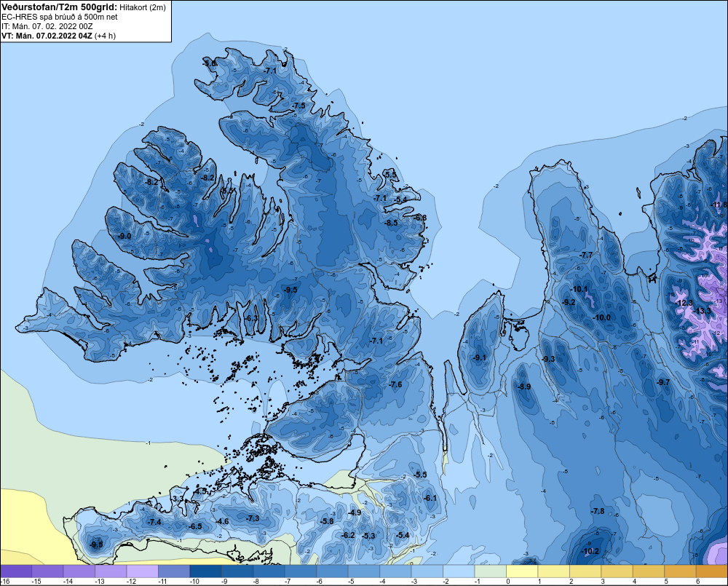The width and height of the screenshot is (728, 586).
Task: Click the -11.8 temperature label
Action: 719,205
